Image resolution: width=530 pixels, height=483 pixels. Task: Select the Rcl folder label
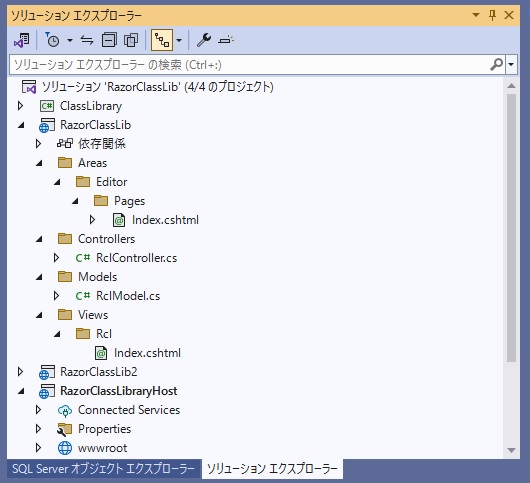104,334
